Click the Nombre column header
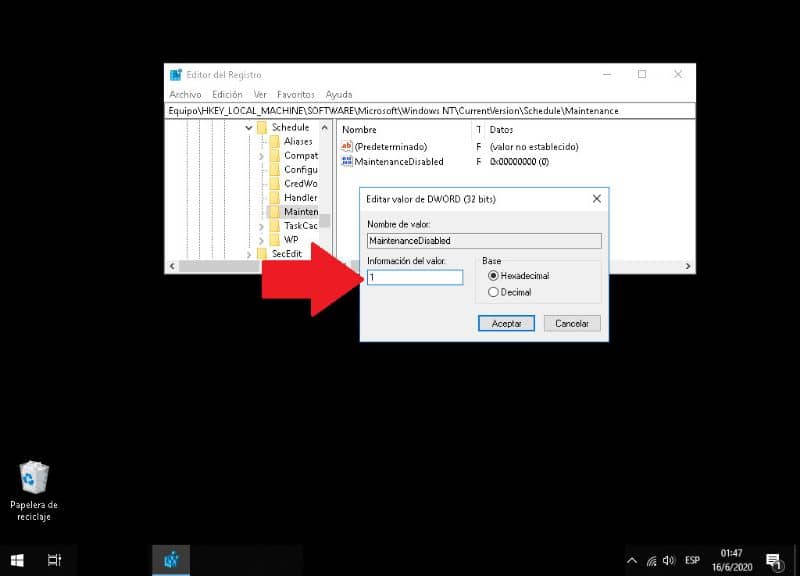800x576 pixels. coord(359,130)
